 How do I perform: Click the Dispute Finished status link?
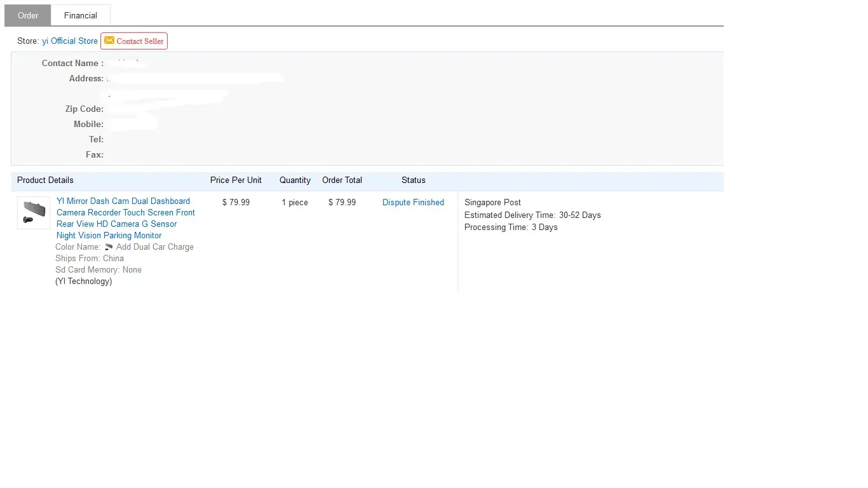point(413,202)
